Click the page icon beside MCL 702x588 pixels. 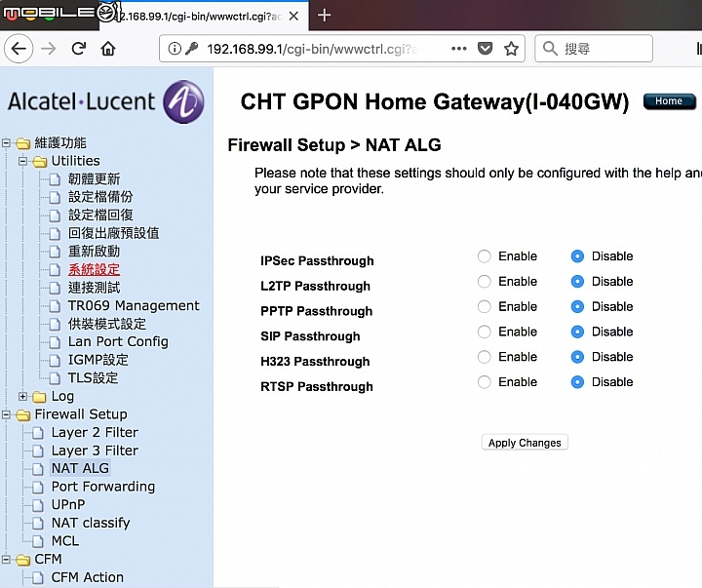tap(38, 541)
